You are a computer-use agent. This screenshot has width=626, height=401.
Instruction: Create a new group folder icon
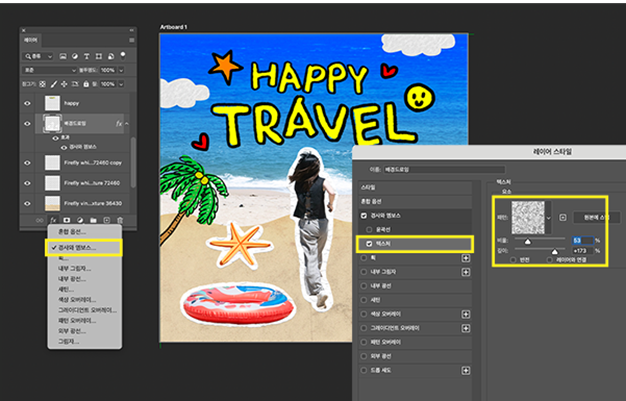pos(93,220)
